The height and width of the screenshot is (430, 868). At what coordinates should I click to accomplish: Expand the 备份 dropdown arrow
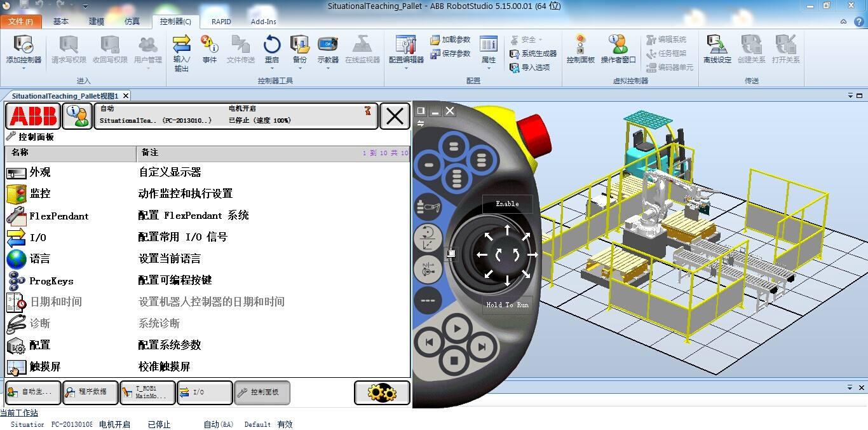(299, 68)
